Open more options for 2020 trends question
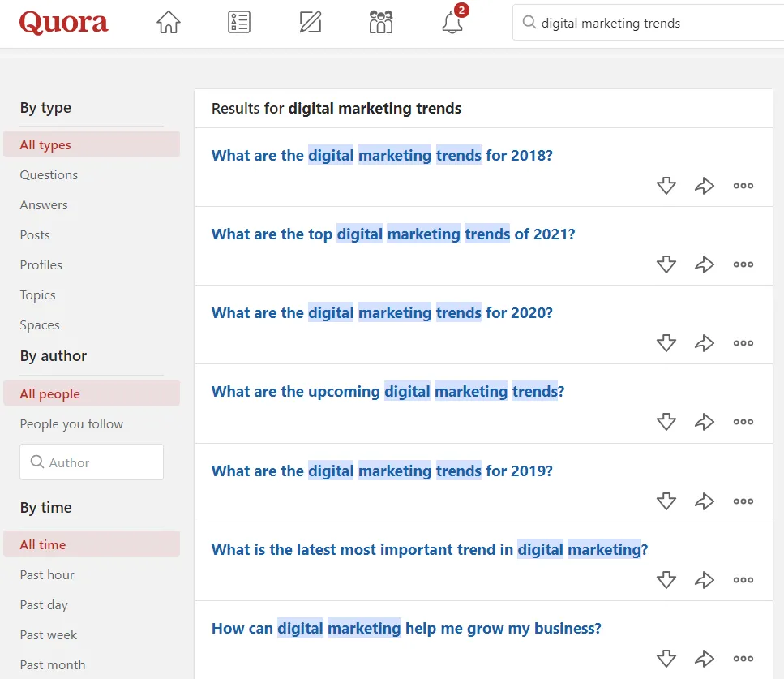 tap(743, 343)
